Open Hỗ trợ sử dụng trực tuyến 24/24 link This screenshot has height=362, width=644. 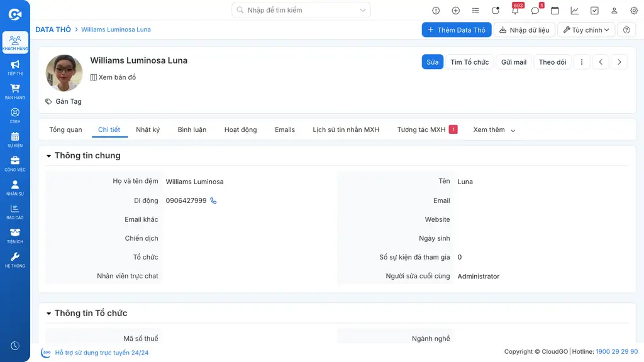click(102, 353)
